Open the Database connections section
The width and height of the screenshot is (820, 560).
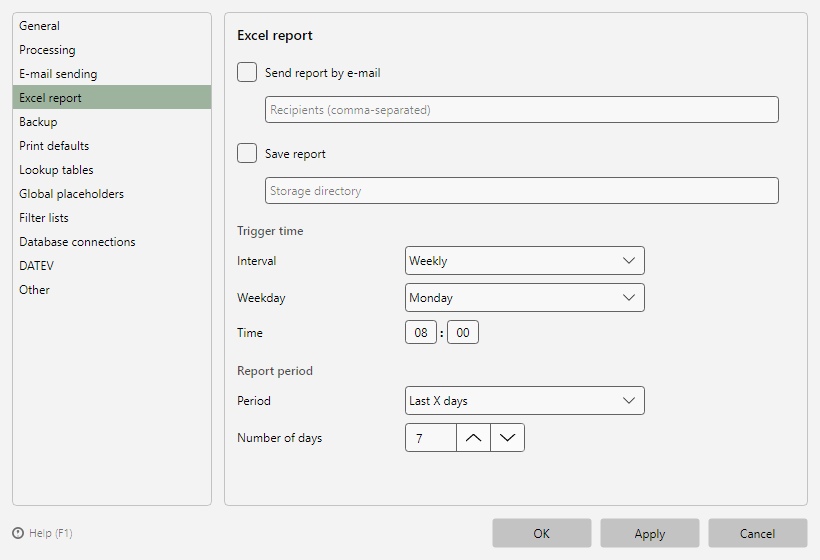pyautogui.click(x=112, y=242)
